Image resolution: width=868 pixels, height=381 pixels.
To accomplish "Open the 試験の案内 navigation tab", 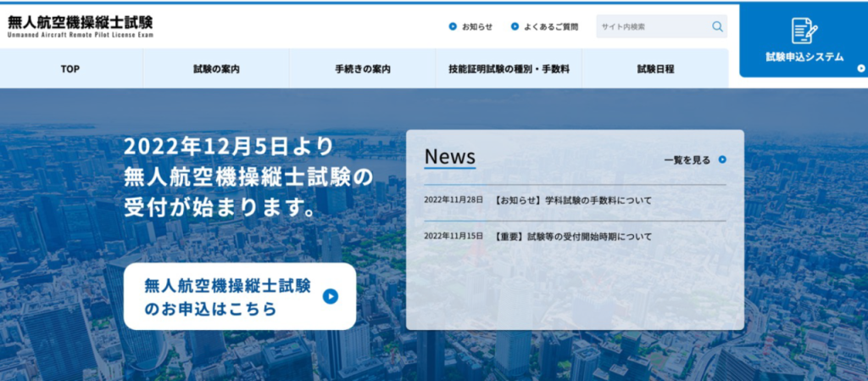I will click(x=216, y=69).
